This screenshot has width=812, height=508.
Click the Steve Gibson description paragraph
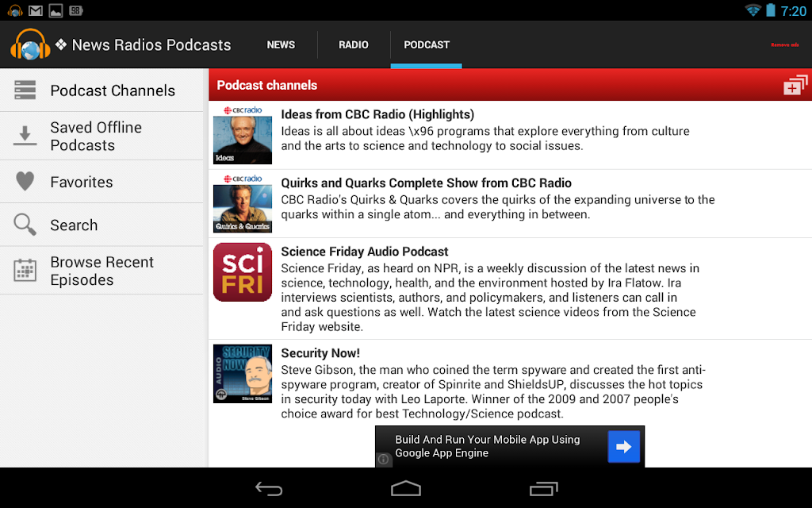coord(493,392)
